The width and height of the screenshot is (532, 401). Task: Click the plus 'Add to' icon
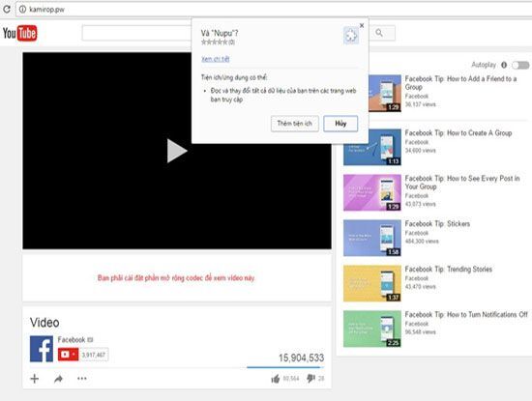[35, 379]
